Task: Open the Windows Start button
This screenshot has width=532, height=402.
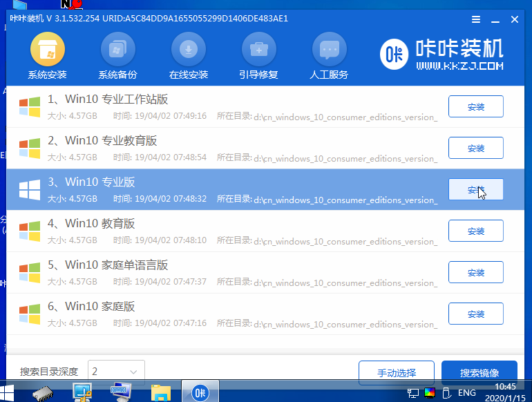Action: [7, 393]
